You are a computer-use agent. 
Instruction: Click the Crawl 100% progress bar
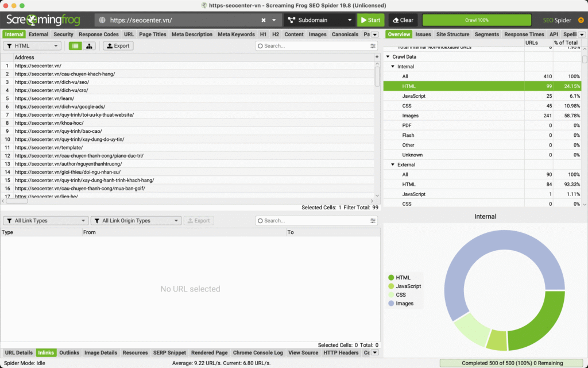(477, 20)
